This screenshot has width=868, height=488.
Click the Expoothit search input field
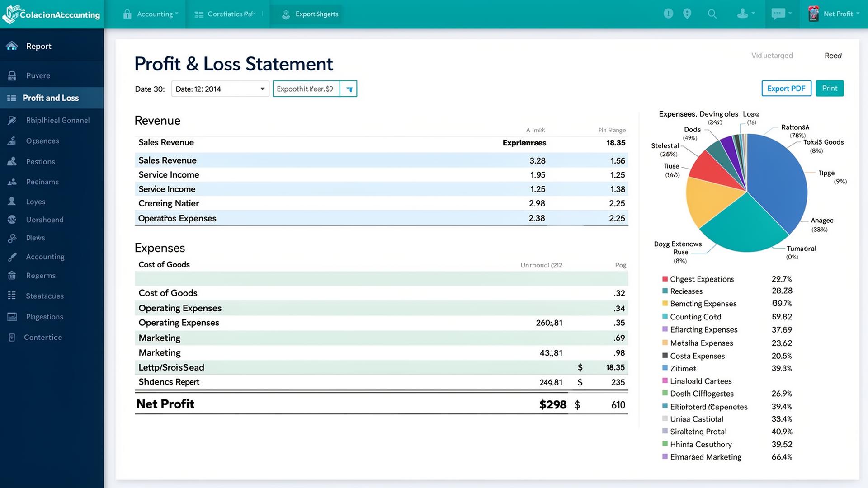[x=306, y=89]
